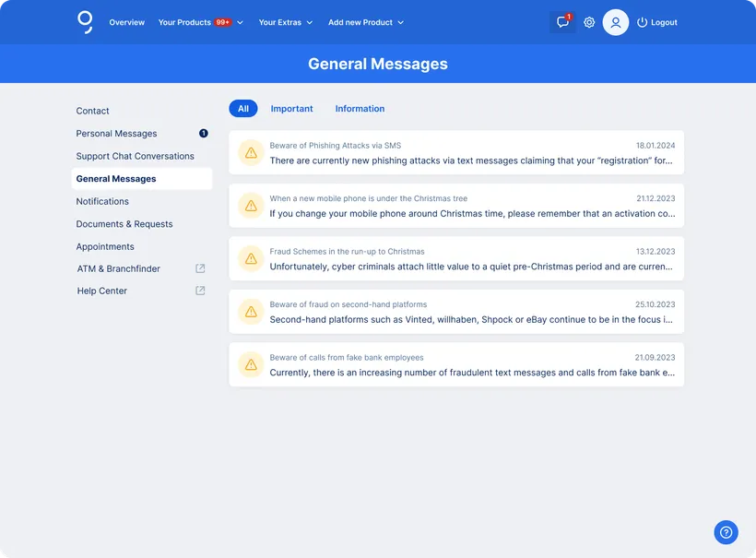
Task: Open Help Center sidebar link
Action: click(101, 291)
